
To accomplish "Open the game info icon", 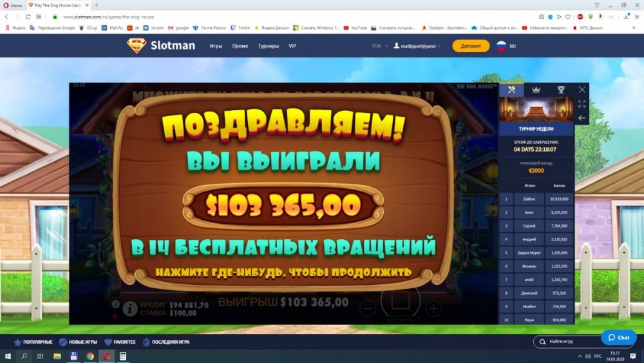I will (130, 309).
